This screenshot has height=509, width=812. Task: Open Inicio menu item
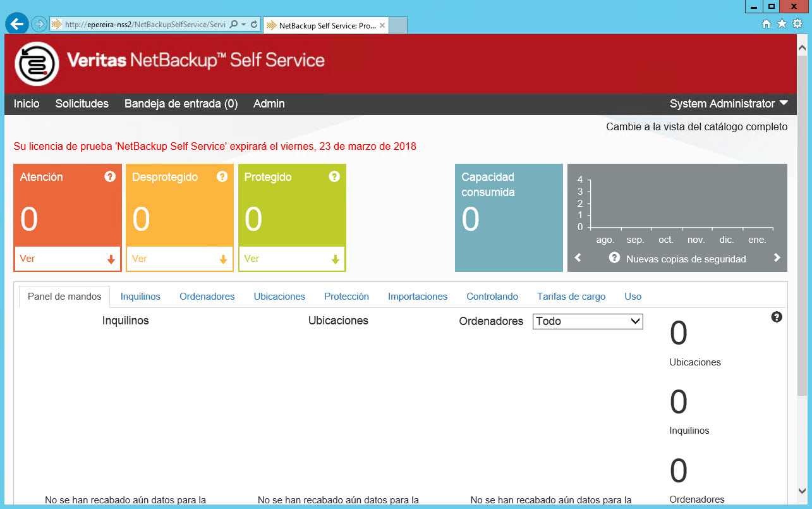click(27, 104)
